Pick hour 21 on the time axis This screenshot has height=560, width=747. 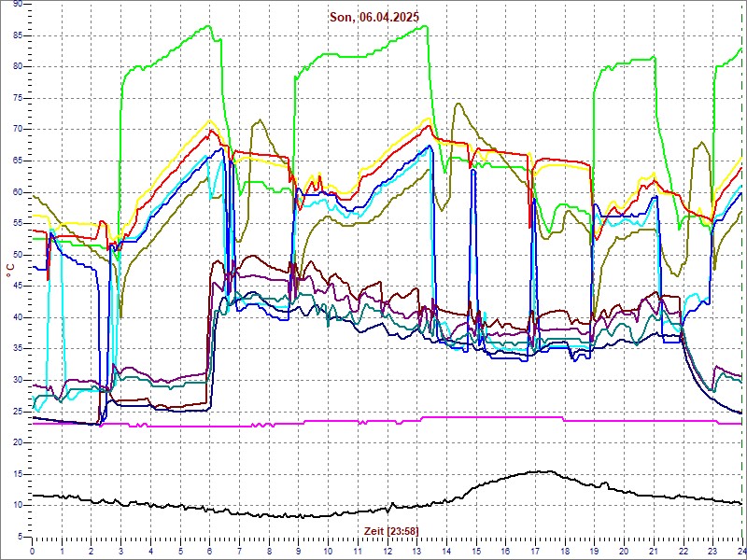(654, 550)
